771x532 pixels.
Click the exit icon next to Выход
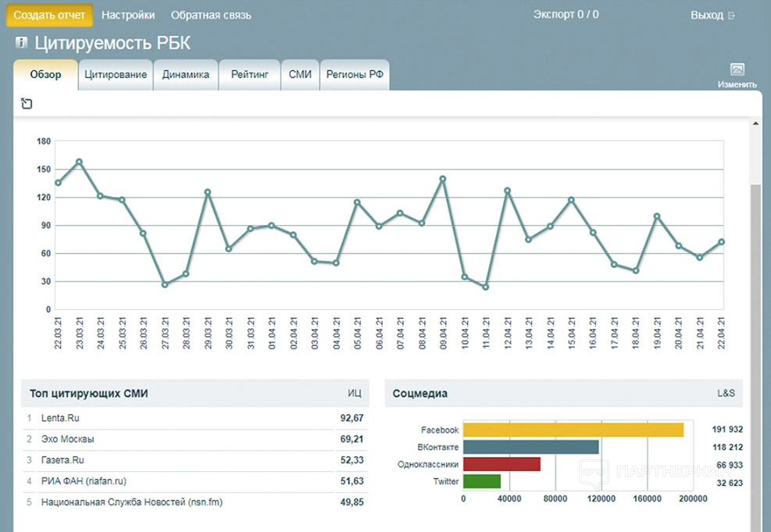coord(731,16)
